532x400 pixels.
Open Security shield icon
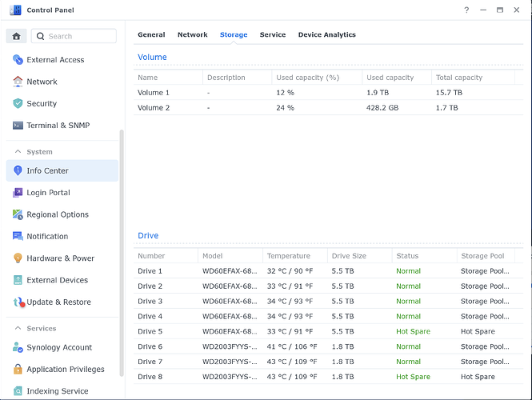coord(18,103)
